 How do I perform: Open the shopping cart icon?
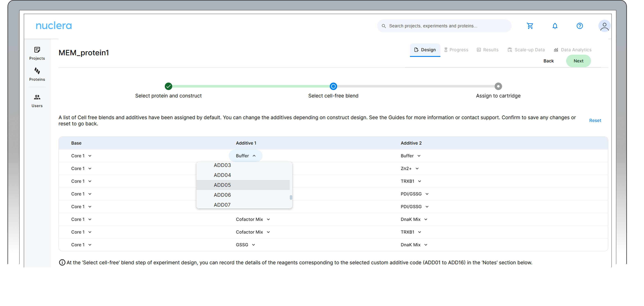tap(530, 26)
